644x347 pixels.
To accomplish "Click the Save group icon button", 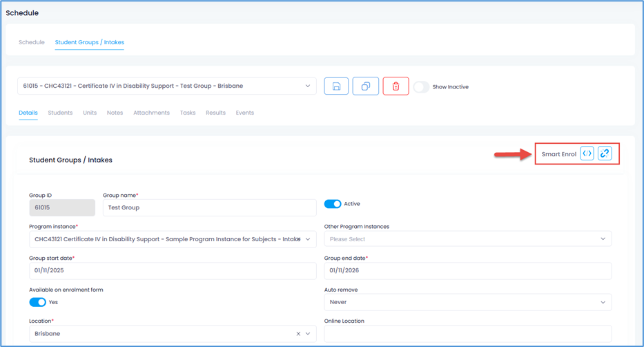I will tap(336, 86).
